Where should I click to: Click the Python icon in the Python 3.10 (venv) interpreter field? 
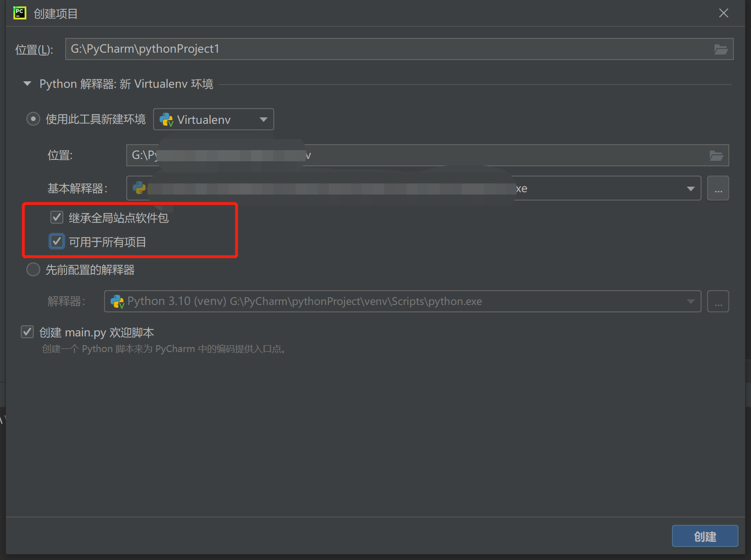117,301
